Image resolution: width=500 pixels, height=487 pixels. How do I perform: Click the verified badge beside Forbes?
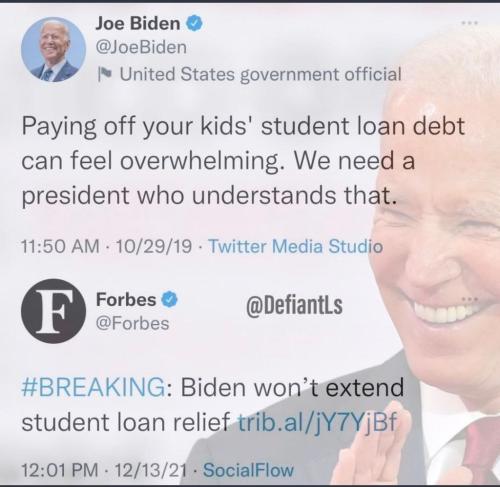click(170, 299)
